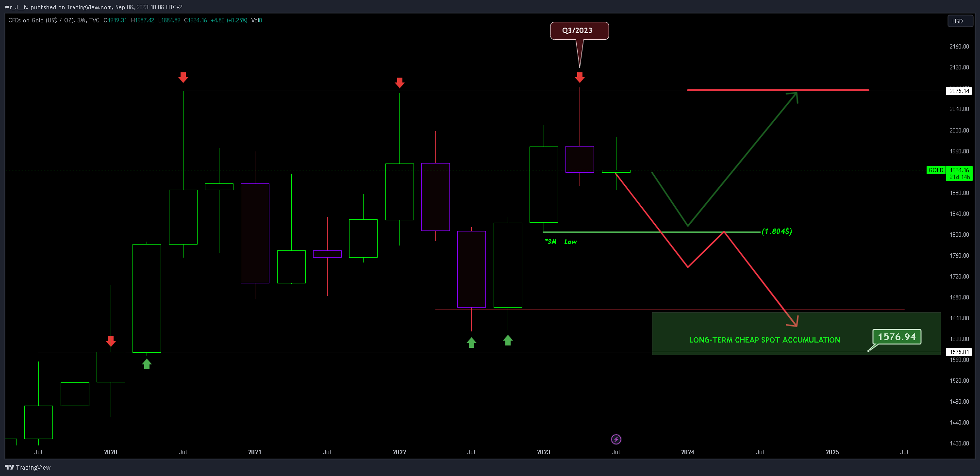Click the 2021 time axis label
The width and height of the screenshot is (980, 476).
(255, 452)
